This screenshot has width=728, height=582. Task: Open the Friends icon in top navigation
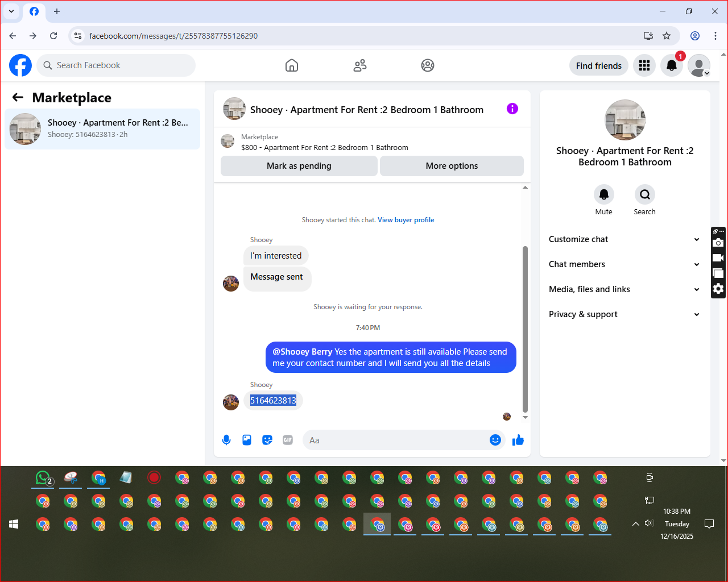360,65
